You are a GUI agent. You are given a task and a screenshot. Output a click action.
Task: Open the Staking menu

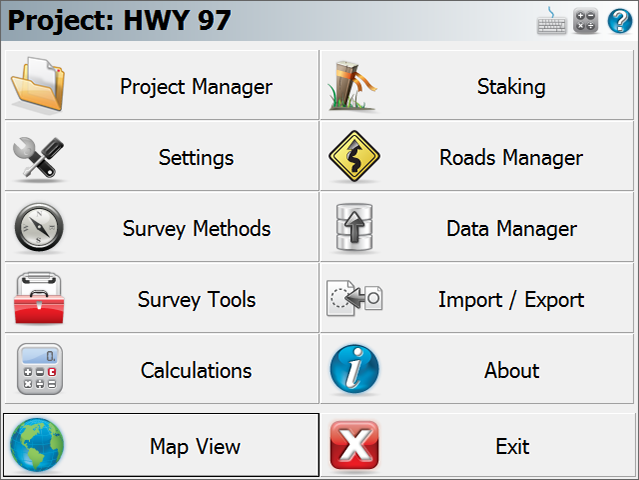point(477,85)
